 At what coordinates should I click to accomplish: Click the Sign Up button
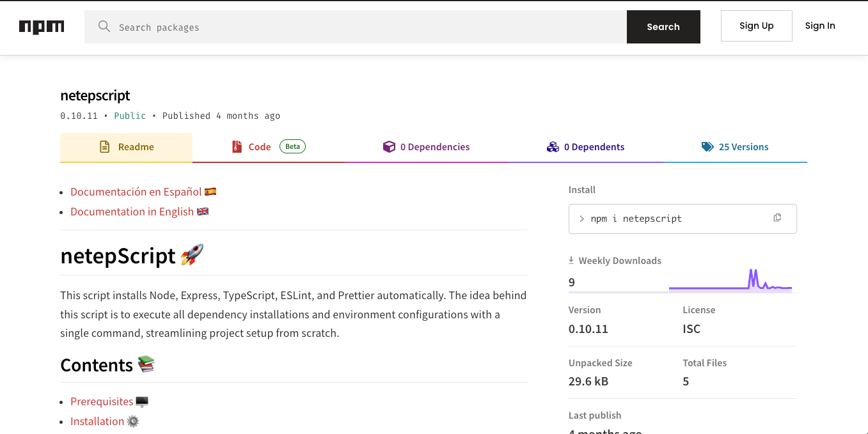coord(757,26)
